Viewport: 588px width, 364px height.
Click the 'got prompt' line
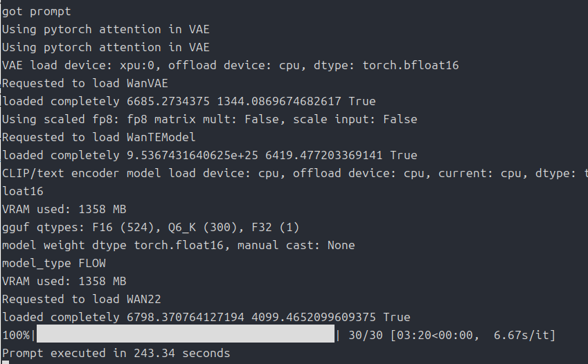pyautogui.click(x=36, y=11)
